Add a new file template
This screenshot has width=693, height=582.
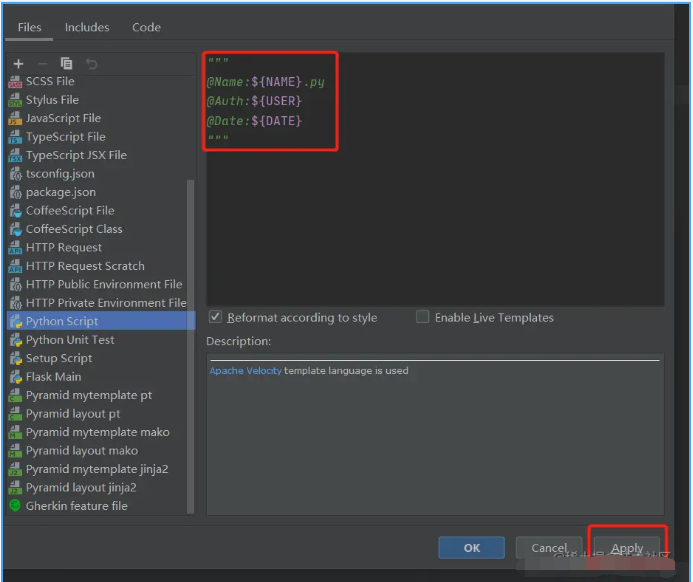click(x=18, y=64)
